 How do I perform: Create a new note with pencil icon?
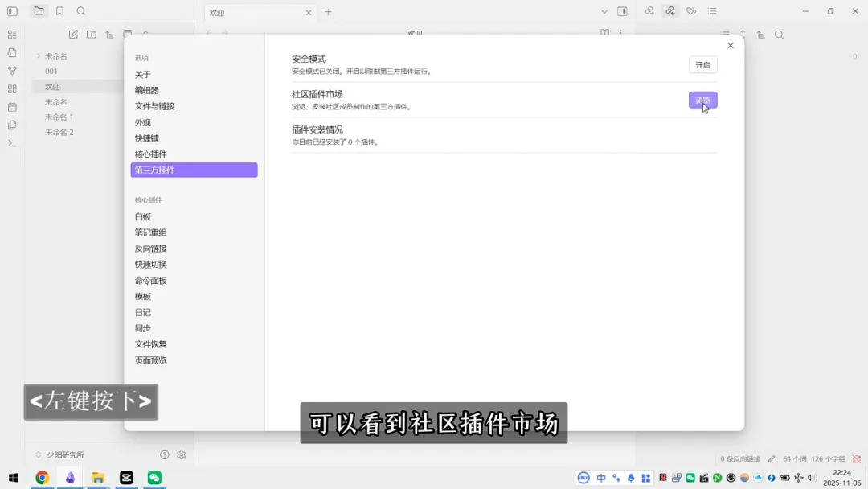pyautogui.click(x=72, y=34)
